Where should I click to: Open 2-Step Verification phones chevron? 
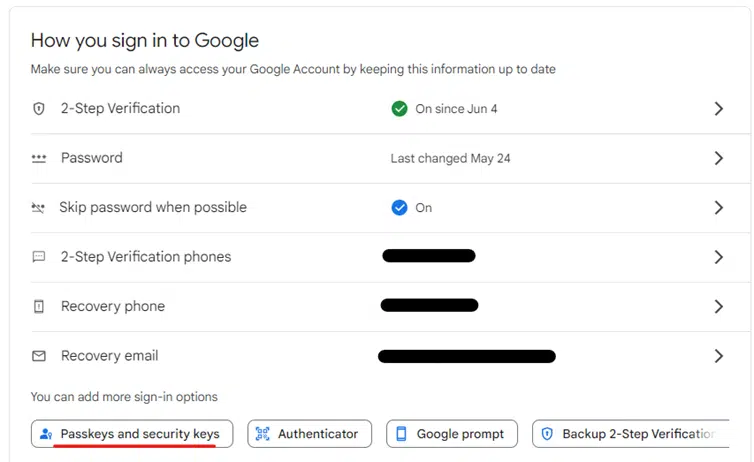tap(718, 257)
